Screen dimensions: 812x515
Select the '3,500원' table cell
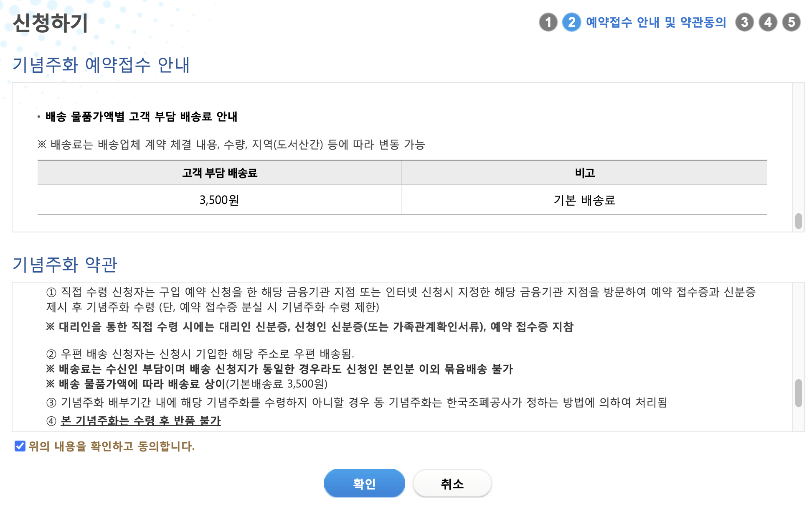click(x=219, y=200)
